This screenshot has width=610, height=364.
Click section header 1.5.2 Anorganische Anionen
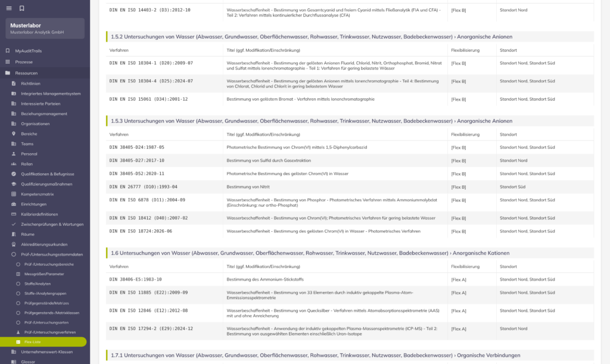[350, 36]
